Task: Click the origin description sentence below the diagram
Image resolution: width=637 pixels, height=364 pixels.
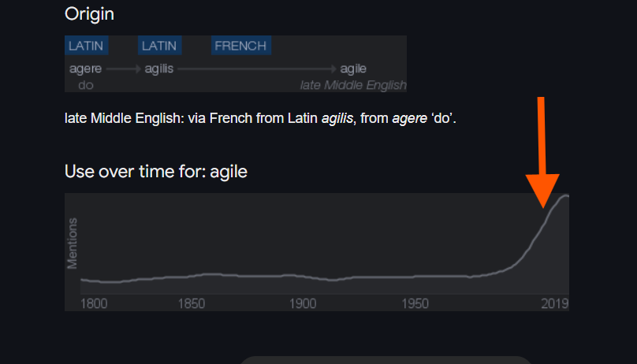Action: point(260,119)
